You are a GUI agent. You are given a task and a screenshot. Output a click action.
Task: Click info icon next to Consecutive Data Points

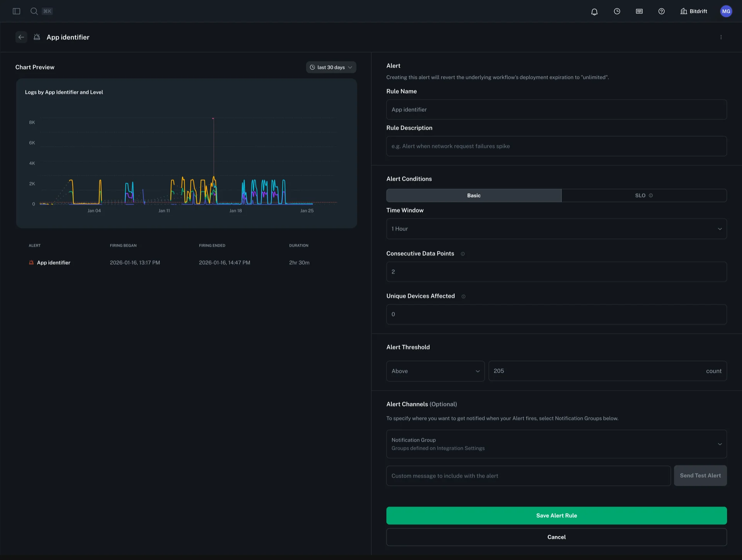click(x=463, y=254)
